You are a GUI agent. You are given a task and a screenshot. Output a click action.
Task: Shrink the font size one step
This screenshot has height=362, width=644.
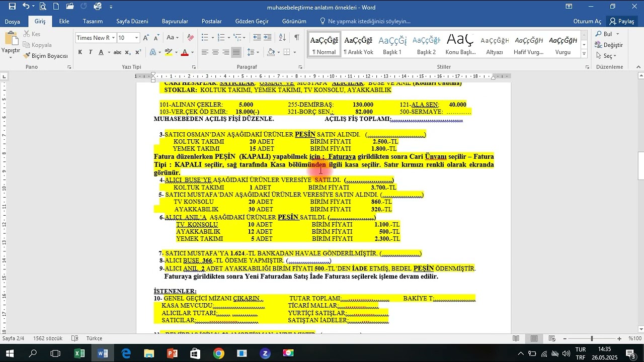click(156, 38)
